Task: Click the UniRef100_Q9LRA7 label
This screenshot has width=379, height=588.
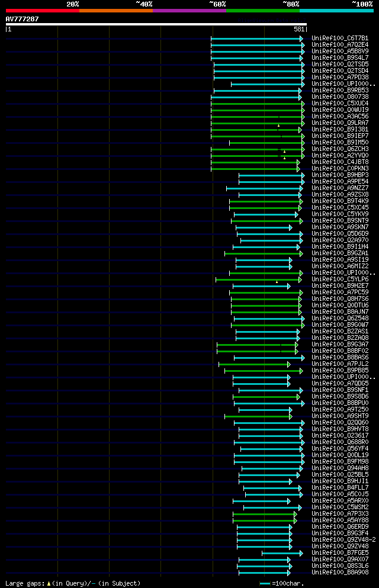Action: click(x=340, y=123)
